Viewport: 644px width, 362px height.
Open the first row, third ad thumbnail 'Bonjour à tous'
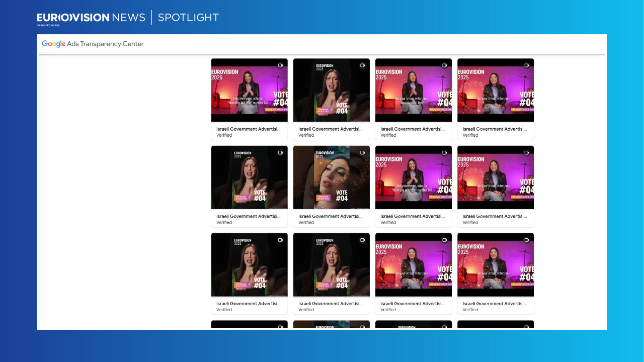tap(414, 90)
